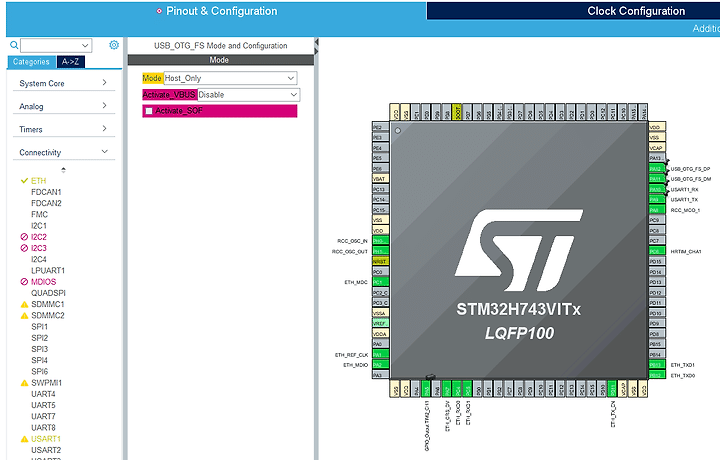Select USART1 peripheral
Screen dimensions: 720x460
(46, 439)
